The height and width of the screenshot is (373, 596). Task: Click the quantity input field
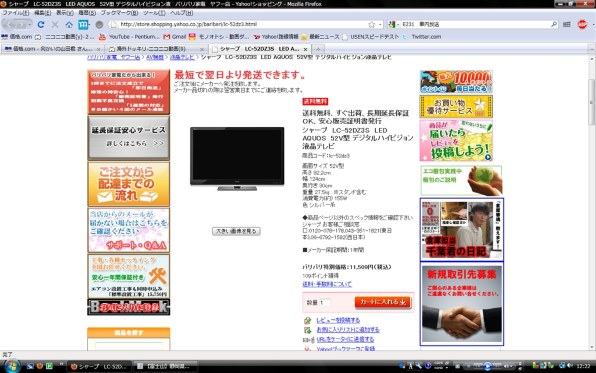tap(325, 303)
